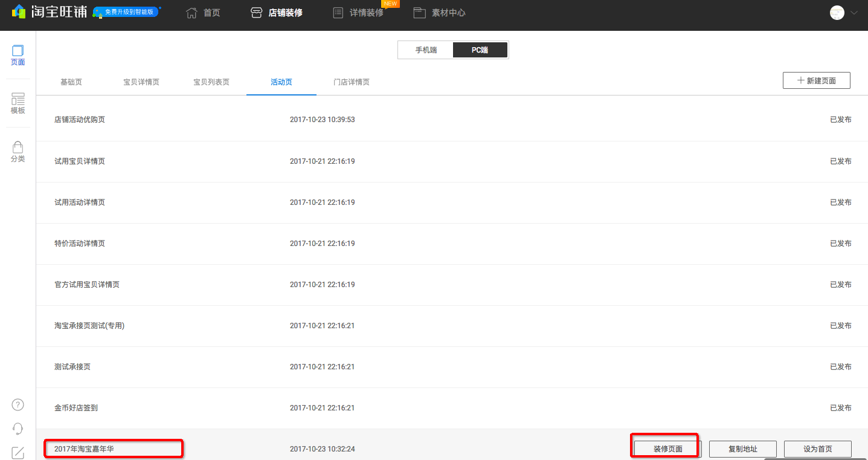Click the 新建页面 button

[x=817, y=80]
